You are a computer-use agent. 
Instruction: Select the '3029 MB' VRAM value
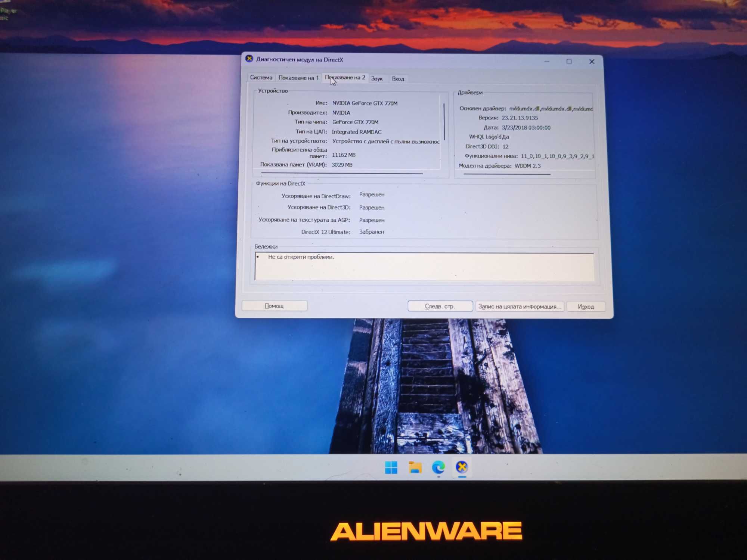[342, 165]
